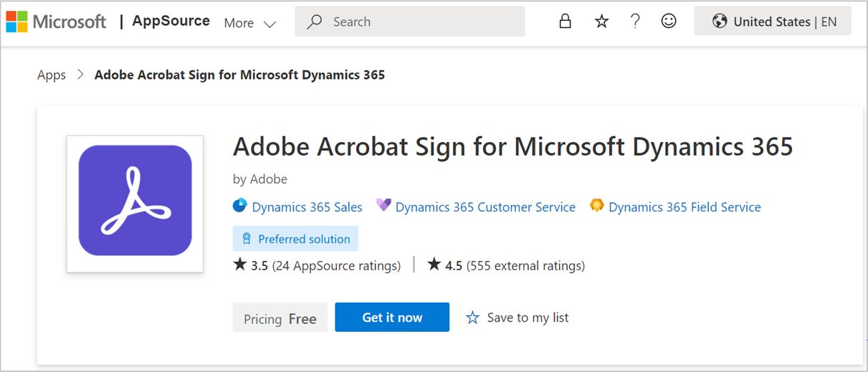Open the AppSource home link
The image size is (868, 372).
171,21
